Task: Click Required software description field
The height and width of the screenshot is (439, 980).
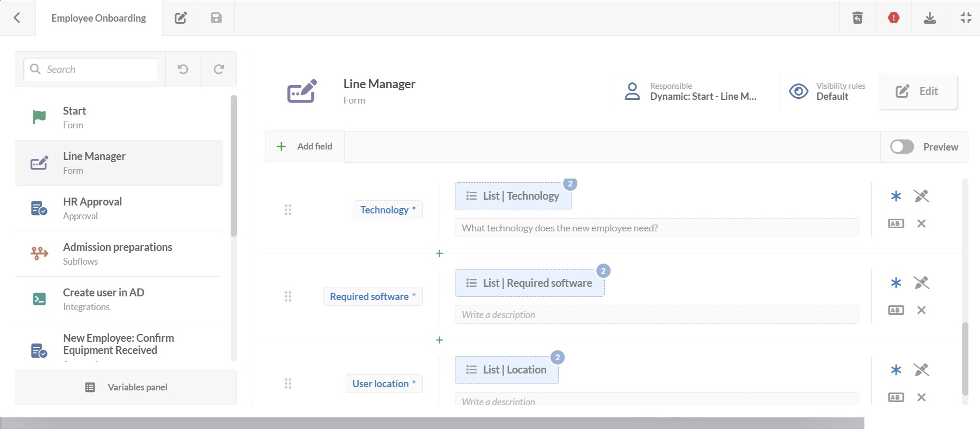Action: [657, 314]
